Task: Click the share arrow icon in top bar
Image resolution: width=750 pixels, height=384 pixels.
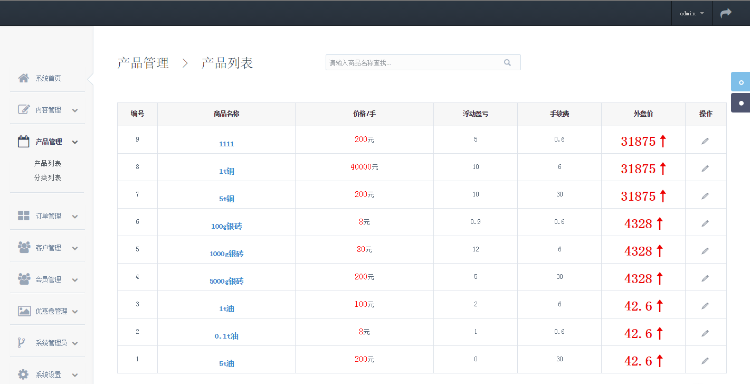Action: point(726,13)
